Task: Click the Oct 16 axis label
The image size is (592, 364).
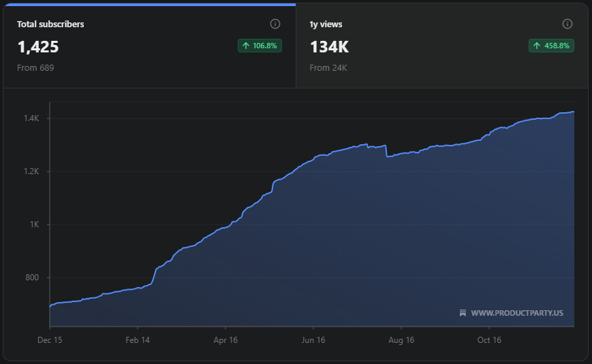Action: pos(489,340)
